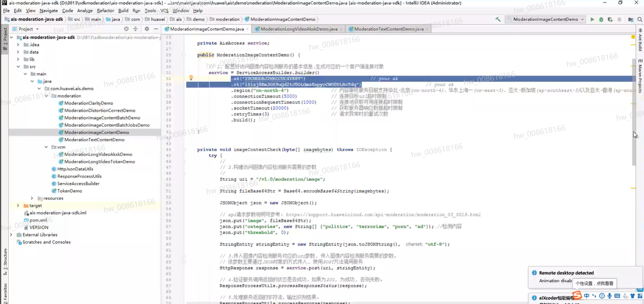Click the microphone voice input icon
The image size is (644, 304).
pos(609,296)
